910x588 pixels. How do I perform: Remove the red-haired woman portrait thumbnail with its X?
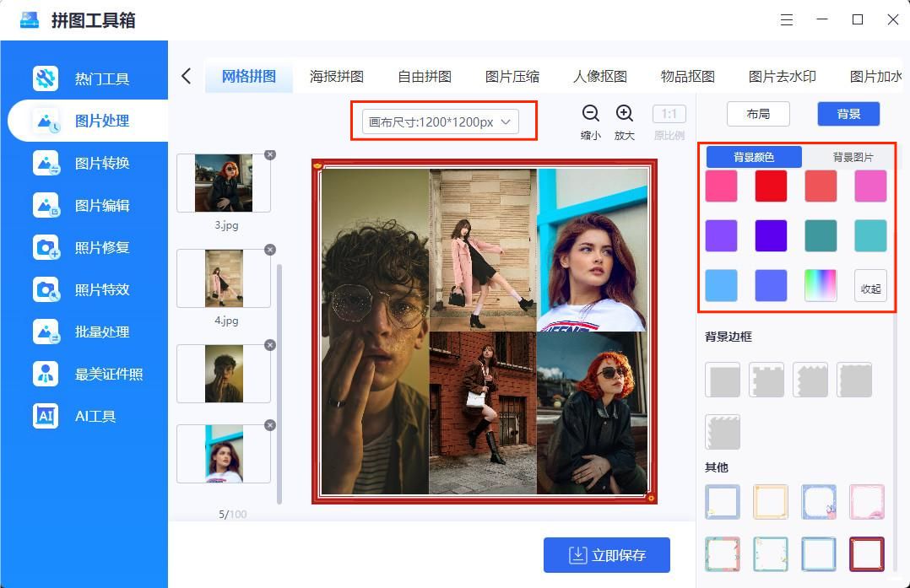pos(270,425)
